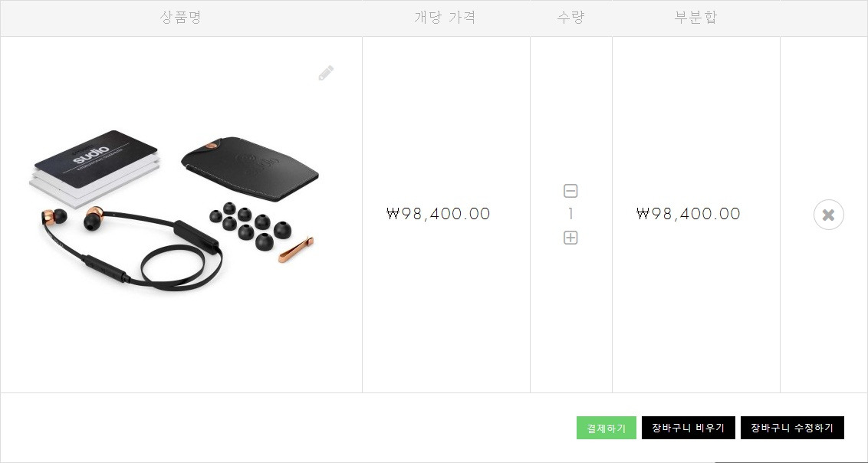Screen dimensions: 868x463
Task: Empty the cart via 장바구니 비우기
Action: coord(688,428)
